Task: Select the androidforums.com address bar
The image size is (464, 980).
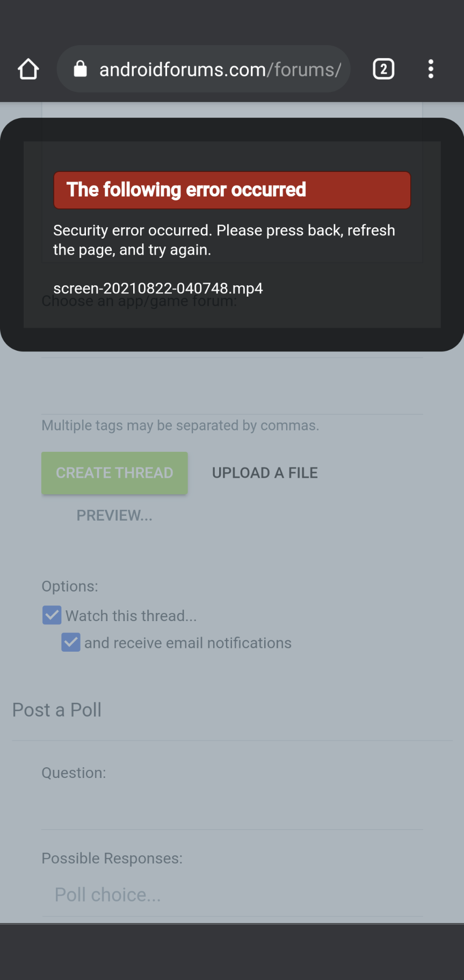Action: [x=204, y=69]
